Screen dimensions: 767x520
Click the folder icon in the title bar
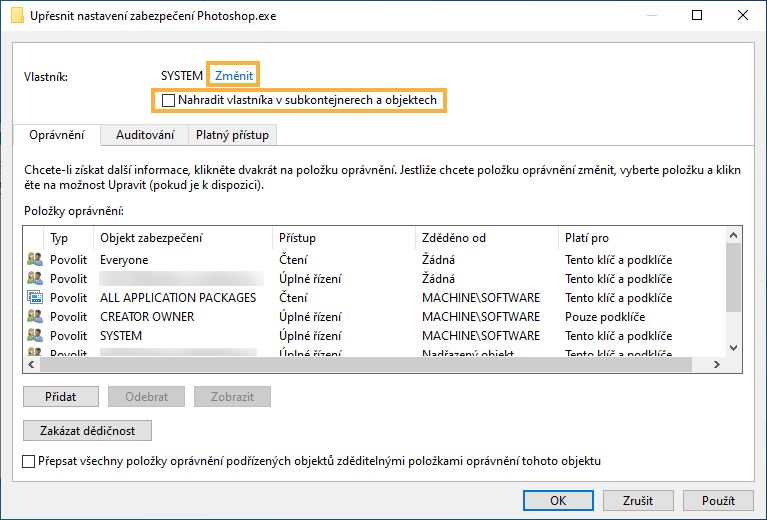coord(17,16)
